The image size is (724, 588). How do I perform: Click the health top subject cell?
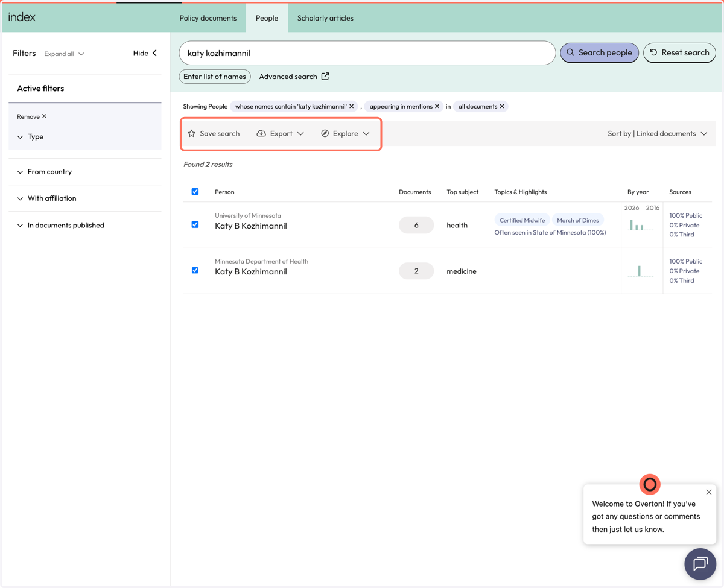click(x=457, y=225)
